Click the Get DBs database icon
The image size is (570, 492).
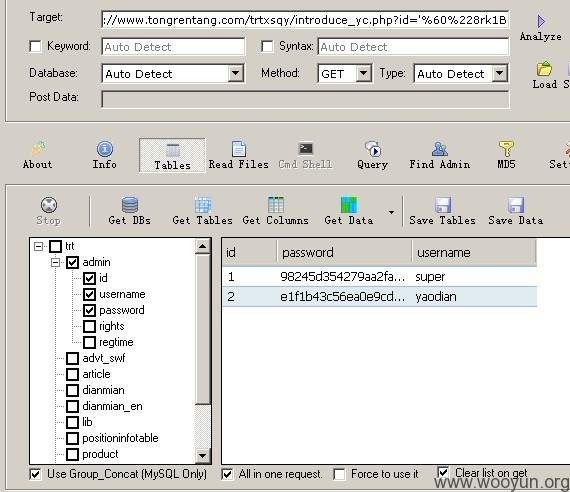tap(130, 205)
